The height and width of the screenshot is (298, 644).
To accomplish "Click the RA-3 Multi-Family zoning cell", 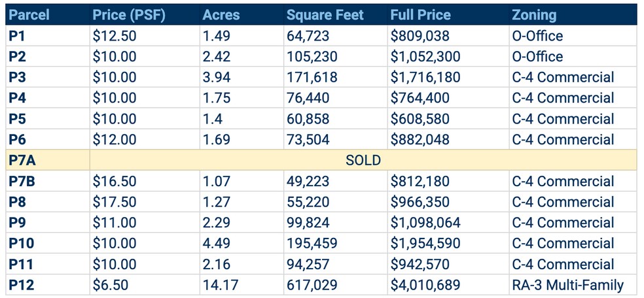I will (568, 285).
